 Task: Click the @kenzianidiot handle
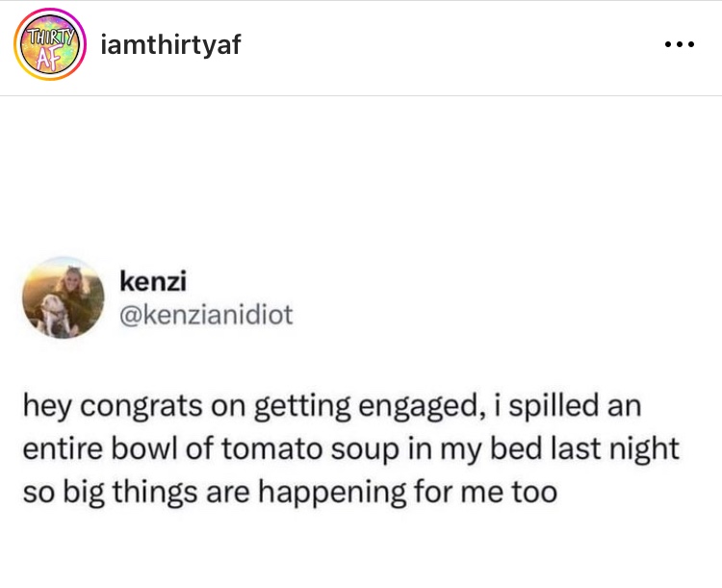[x=206, y=315]
